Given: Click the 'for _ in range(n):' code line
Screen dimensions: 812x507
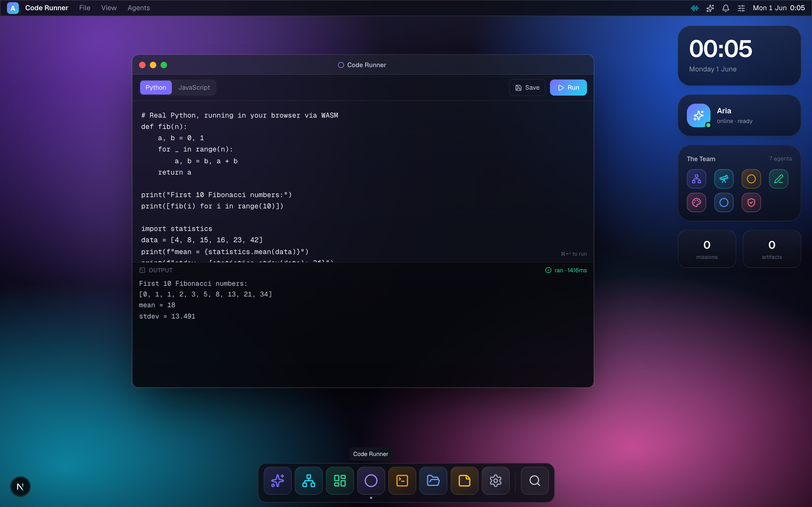Looking at the screenshot, I should pos(195,150).
